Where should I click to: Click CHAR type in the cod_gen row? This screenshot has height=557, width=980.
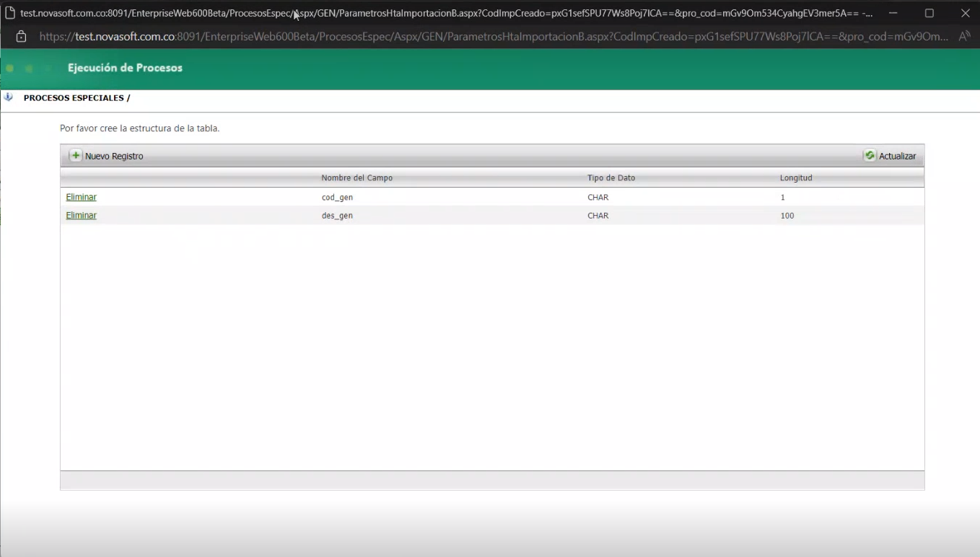coord(598,197)
